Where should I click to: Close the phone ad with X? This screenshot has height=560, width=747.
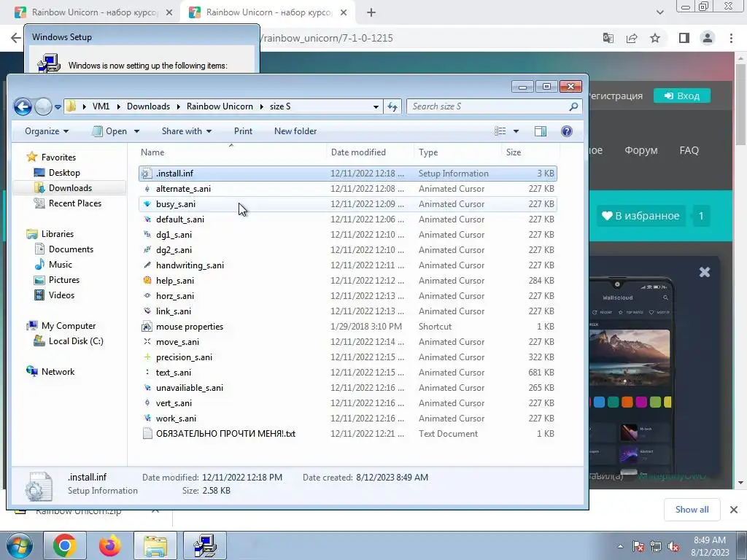click(x=705, y=272)
